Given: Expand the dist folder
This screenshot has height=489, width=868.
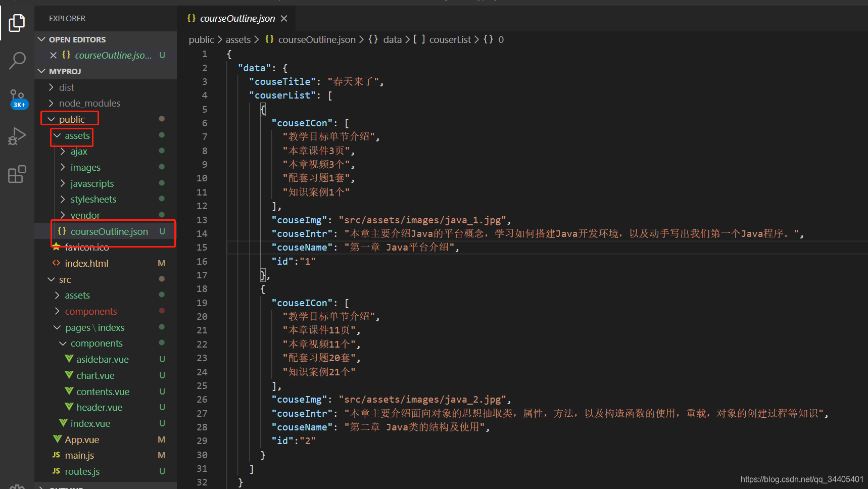Looking at the screenshot, I should (51, 87).
